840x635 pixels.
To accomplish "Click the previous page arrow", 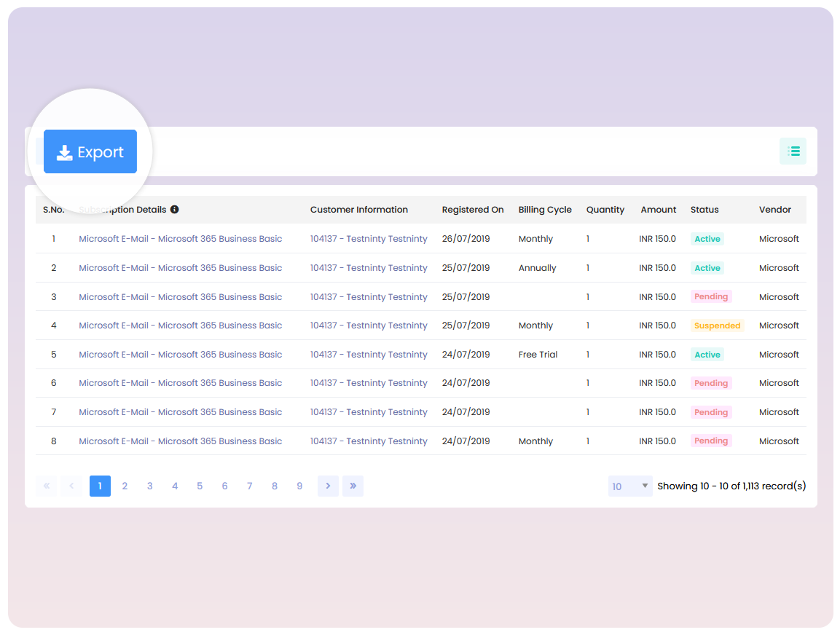I will tap(71, 486).
